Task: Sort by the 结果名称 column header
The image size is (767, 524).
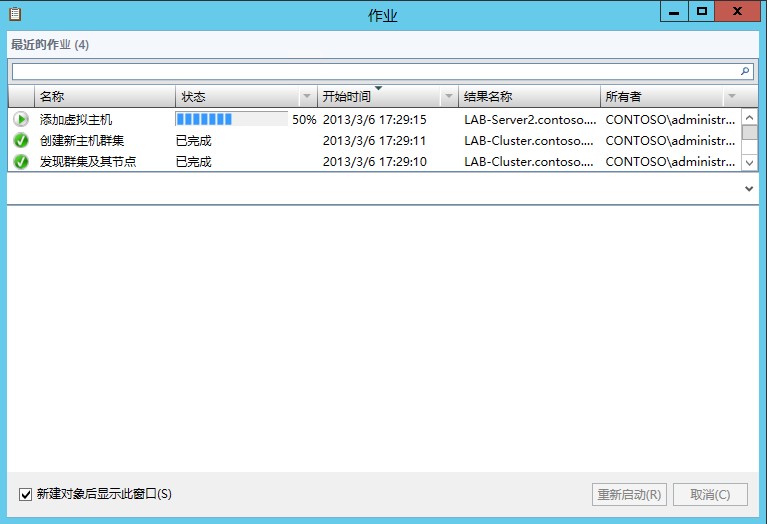Action: 529,96
